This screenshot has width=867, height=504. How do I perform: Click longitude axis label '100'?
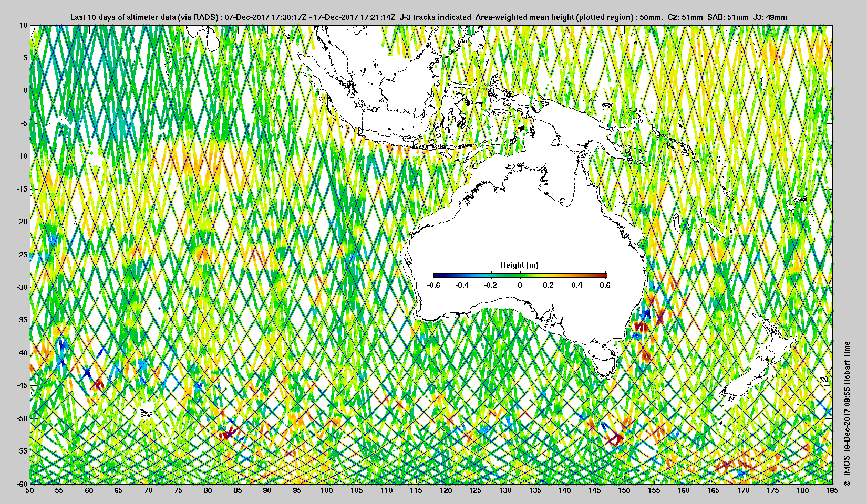[327, 490]
